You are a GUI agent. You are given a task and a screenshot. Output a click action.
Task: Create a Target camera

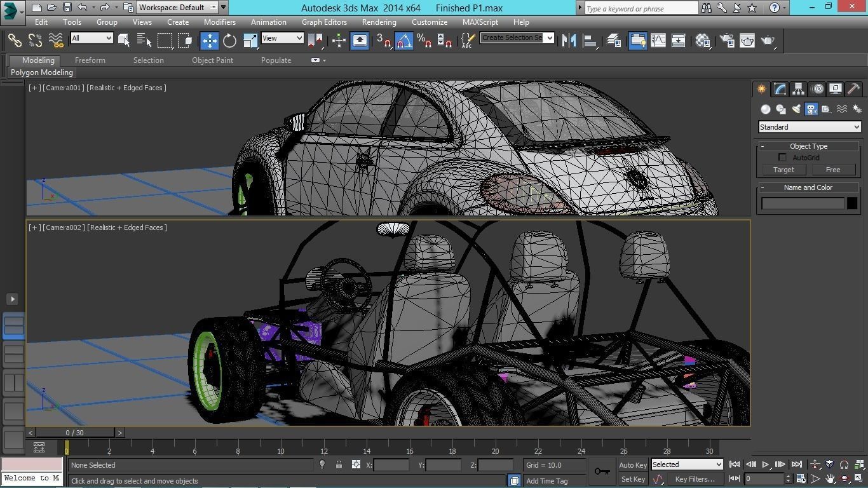[783, 169]
